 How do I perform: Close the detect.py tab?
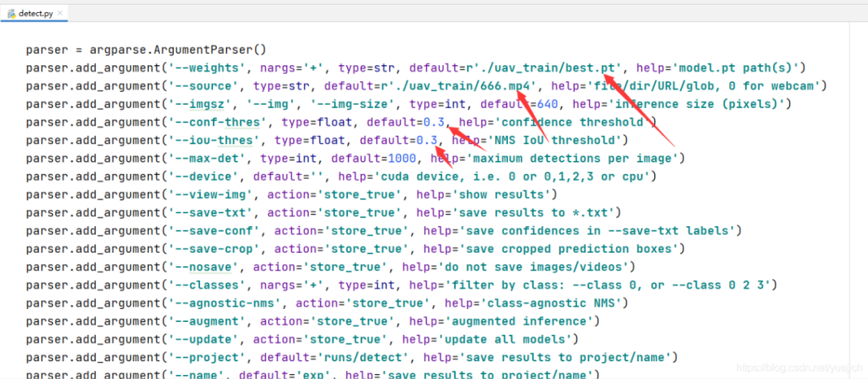pos(61,14)
